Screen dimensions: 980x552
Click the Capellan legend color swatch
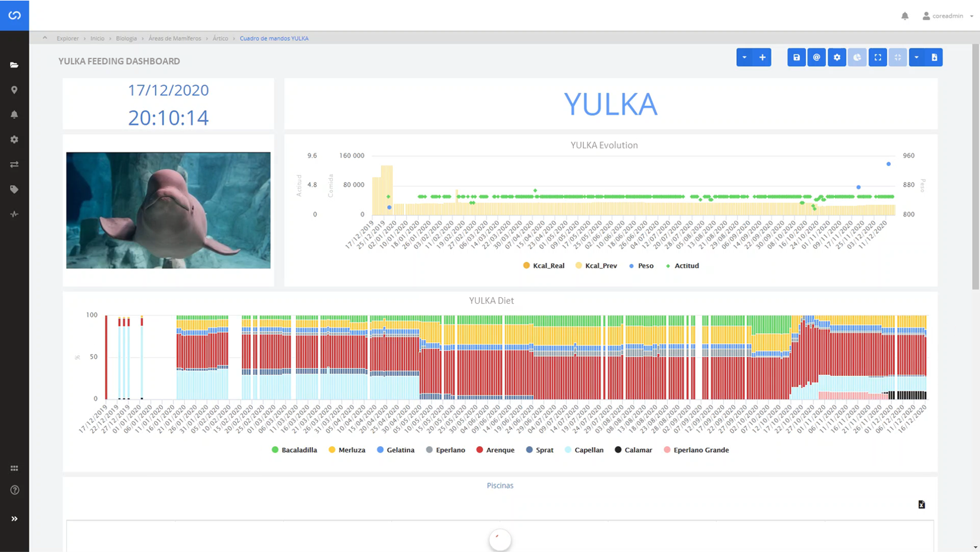(x=568, y=450)
